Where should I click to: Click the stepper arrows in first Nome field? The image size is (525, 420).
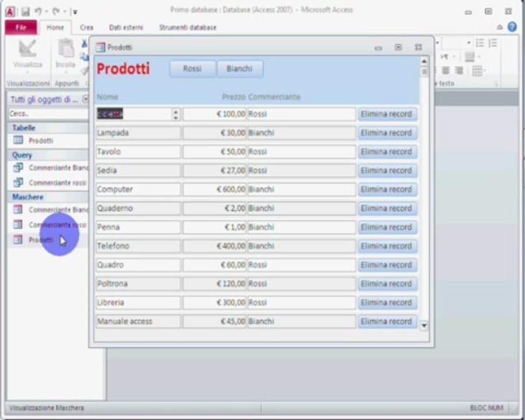coord(176,114)
